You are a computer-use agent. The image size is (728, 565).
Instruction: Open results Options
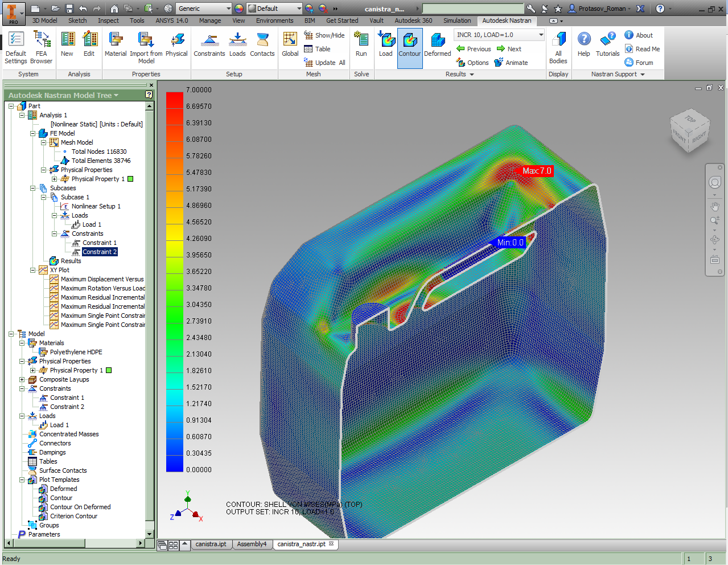[472, 63]
